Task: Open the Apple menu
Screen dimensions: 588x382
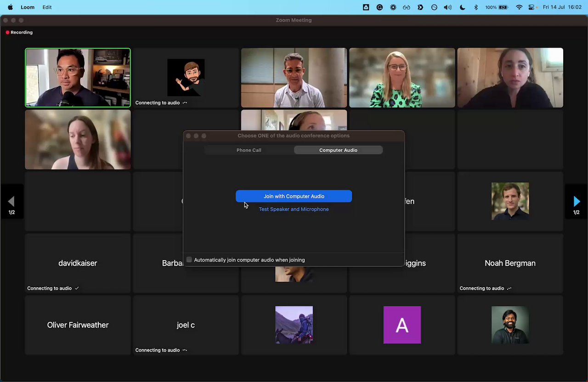Action: (x=10, y=7)
